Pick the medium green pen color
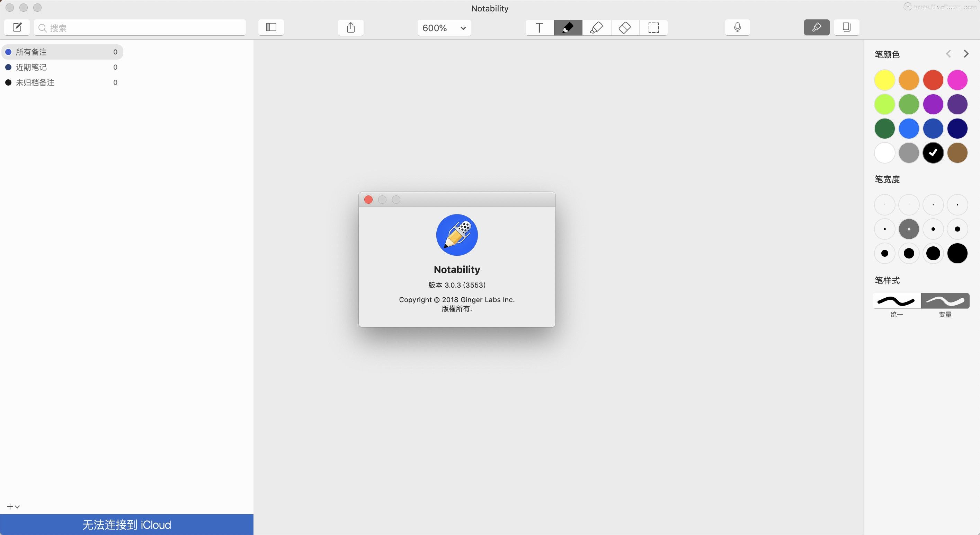 pos(909,104)
